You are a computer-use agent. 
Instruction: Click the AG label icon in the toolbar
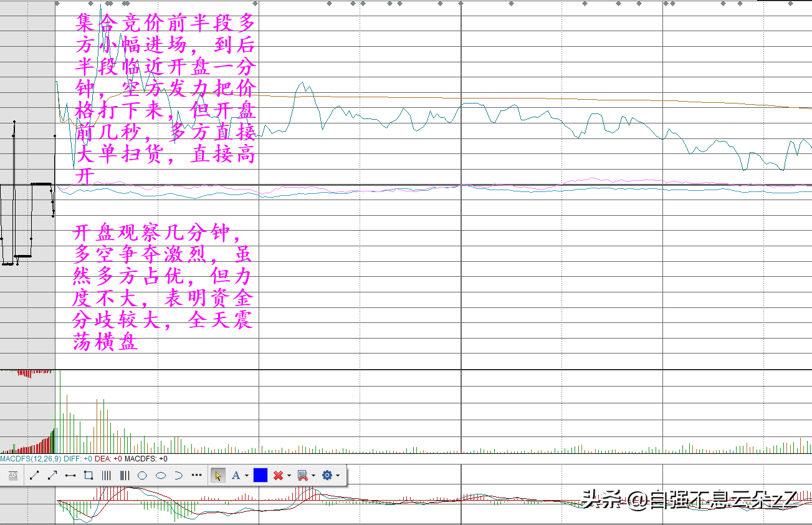12,475
